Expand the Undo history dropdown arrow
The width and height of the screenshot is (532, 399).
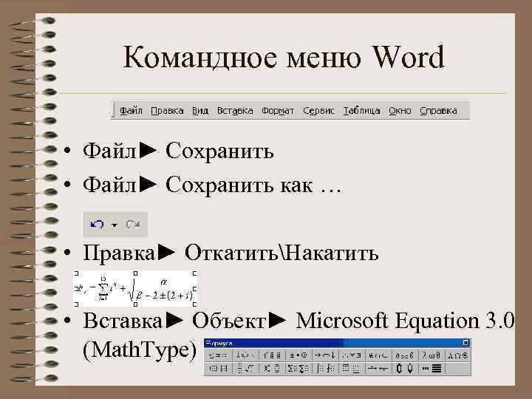coord(115,225)
